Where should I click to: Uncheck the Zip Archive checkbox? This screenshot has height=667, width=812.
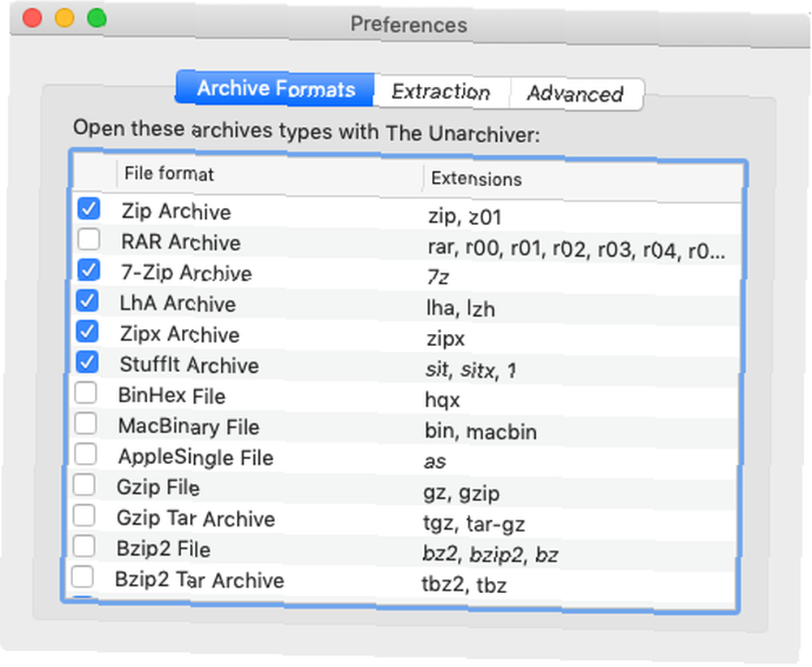pos(89,209)
